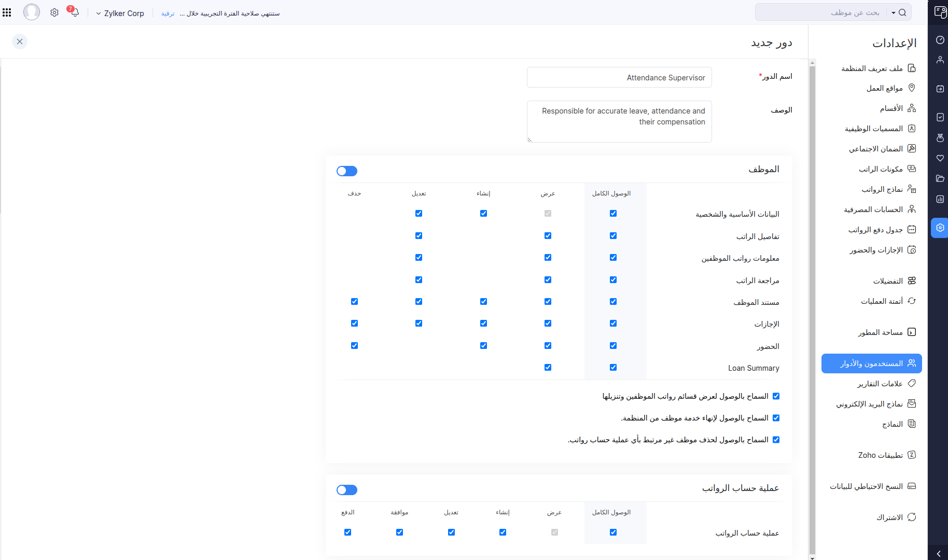Uncheck full access for Loan Summary

(x=613, y=368)
